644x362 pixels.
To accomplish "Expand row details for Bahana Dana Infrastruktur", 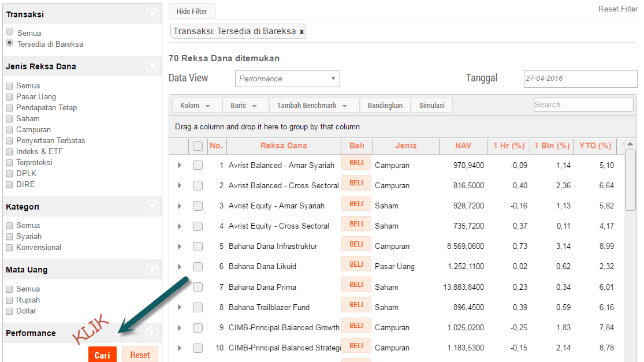I will click(x=180, y=247).
